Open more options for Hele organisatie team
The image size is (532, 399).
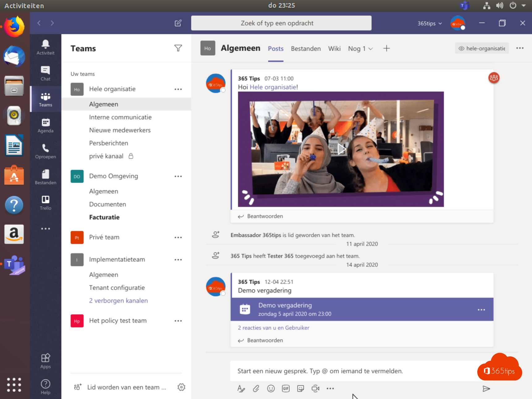pos(178,89)
